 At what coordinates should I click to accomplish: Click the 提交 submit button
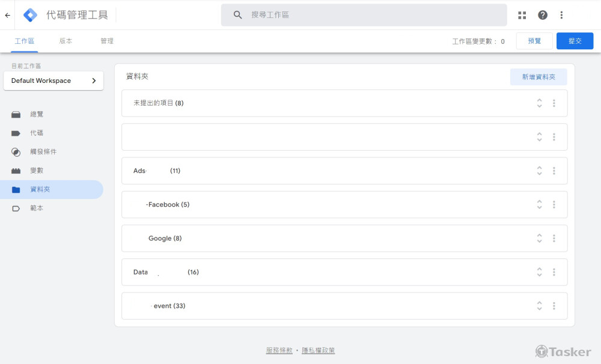click(x=575, y=41)
